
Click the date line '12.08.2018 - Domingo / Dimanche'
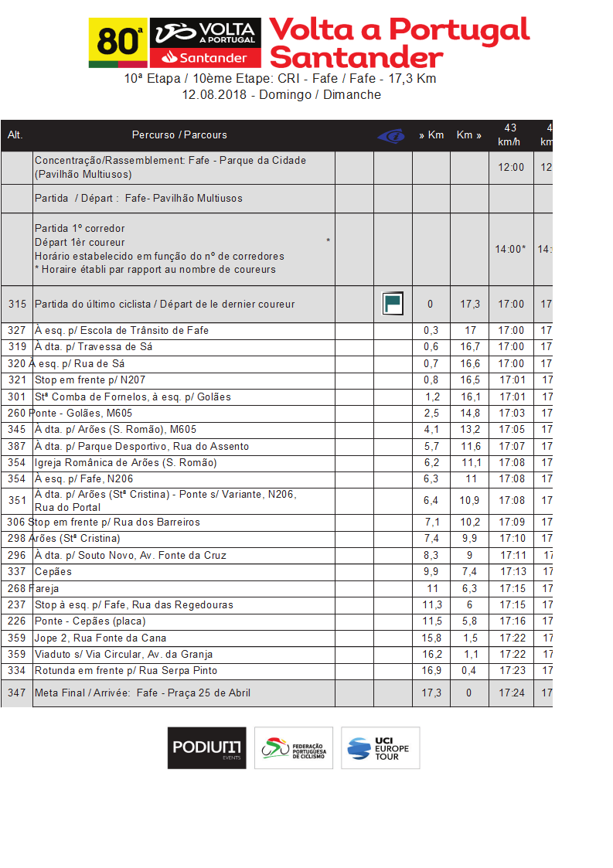coord(281,94)
